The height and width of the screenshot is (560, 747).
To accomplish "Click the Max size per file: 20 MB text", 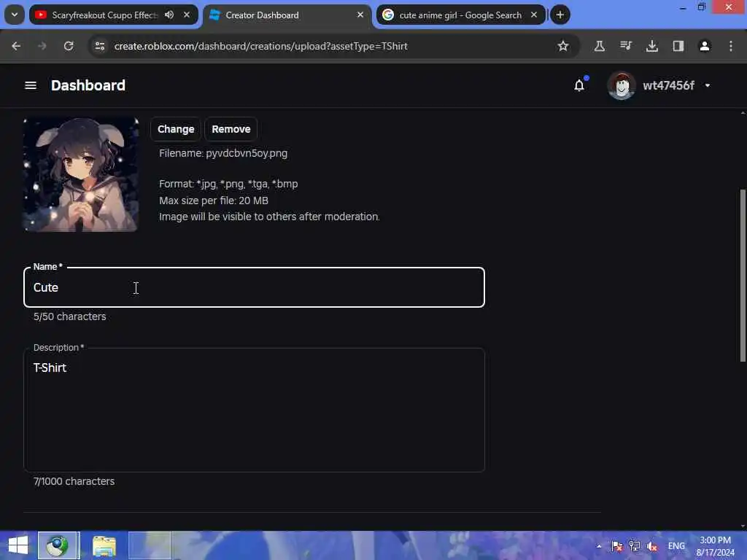I will click(214, 201).
